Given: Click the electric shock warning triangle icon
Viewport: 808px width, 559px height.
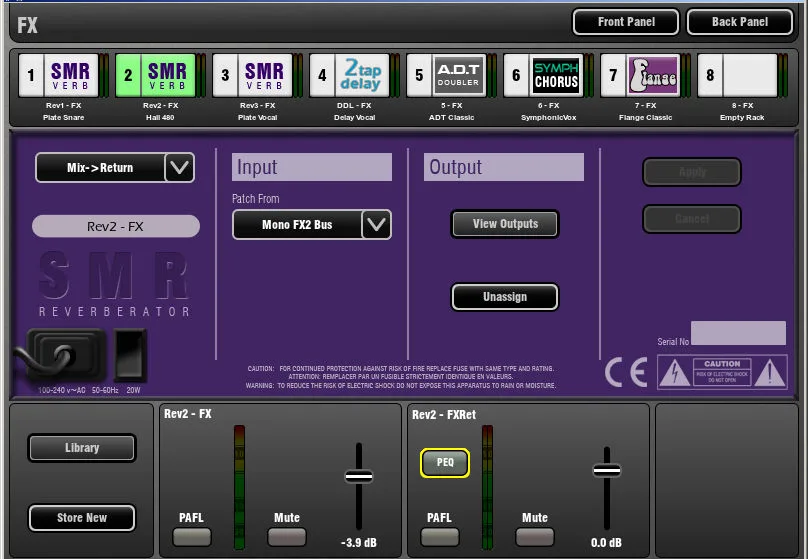Looking at the screenshot, I should [x=675, y=372].
